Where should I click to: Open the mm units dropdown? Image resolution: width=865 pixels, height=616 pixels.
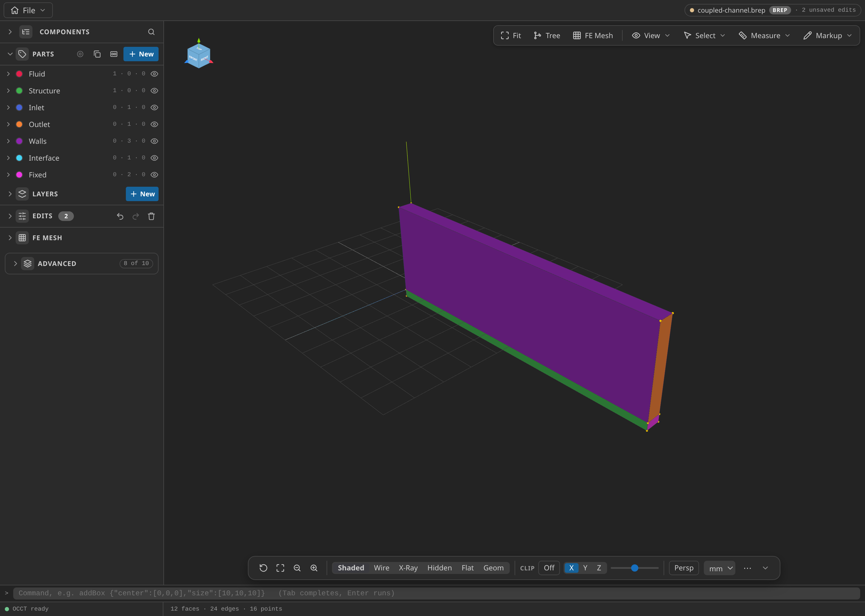click(x=719, y=568)
